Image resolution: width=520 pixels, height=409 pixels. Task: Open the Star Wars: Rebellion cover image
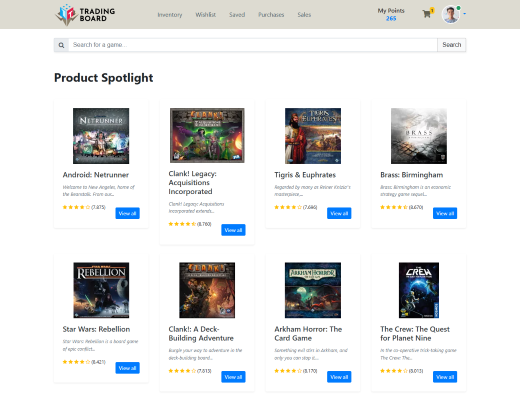[x=101, y=290]
